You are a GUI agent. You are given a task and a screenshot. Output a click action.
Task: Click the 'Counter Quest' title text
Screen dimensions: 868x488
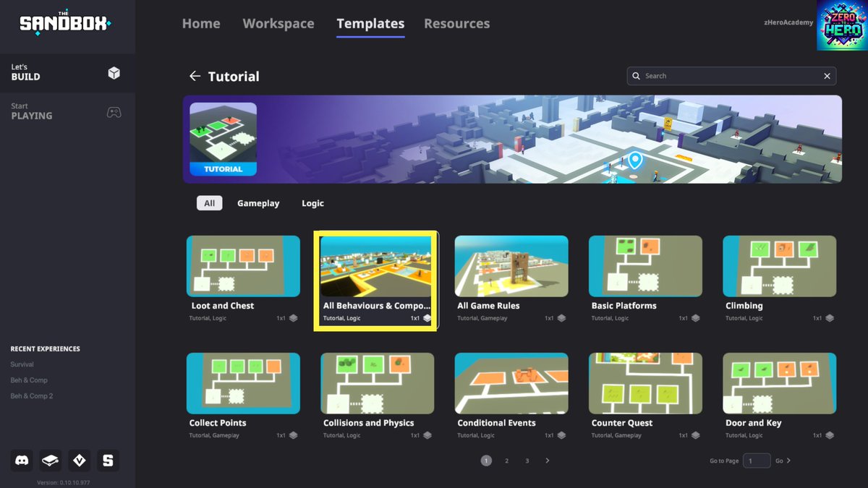tap(622, 423)
